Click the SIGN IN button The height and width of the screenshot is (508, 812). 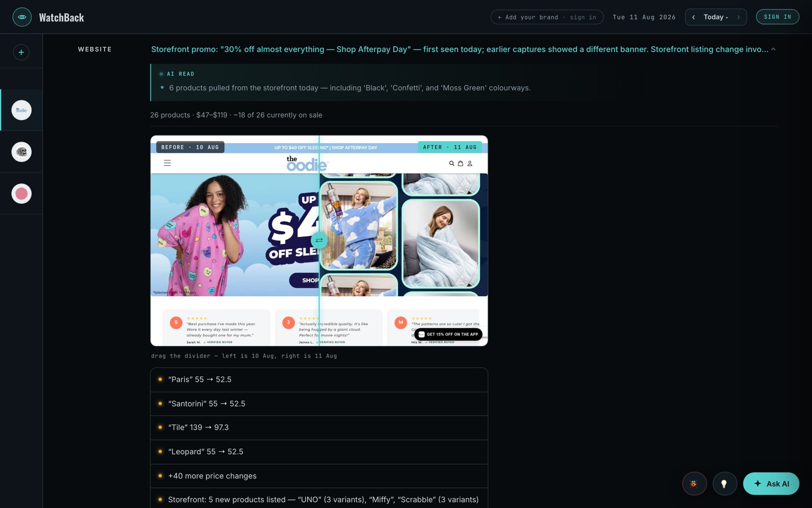777,17
